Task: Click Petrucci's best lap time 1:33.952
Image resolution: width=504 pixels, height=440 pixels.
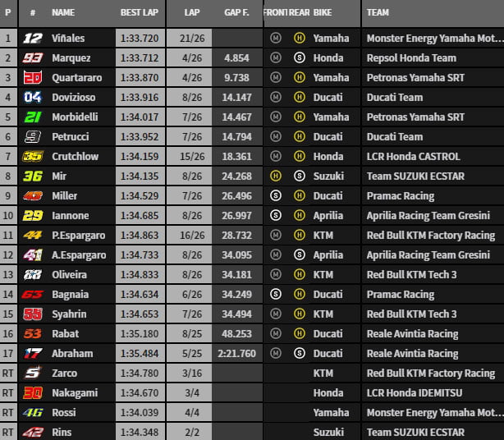Action: (x=140, y=137)
